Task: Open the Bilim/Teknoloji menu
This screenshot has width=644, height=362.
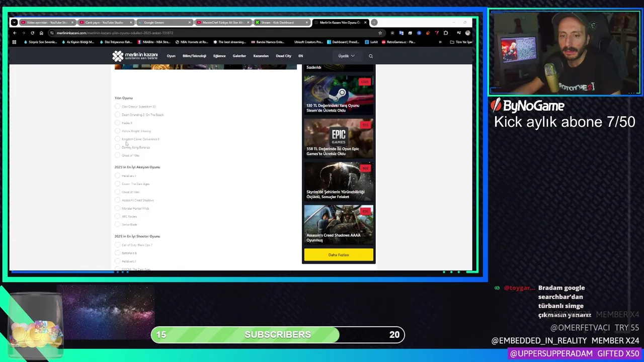Action: pos(194,56)
